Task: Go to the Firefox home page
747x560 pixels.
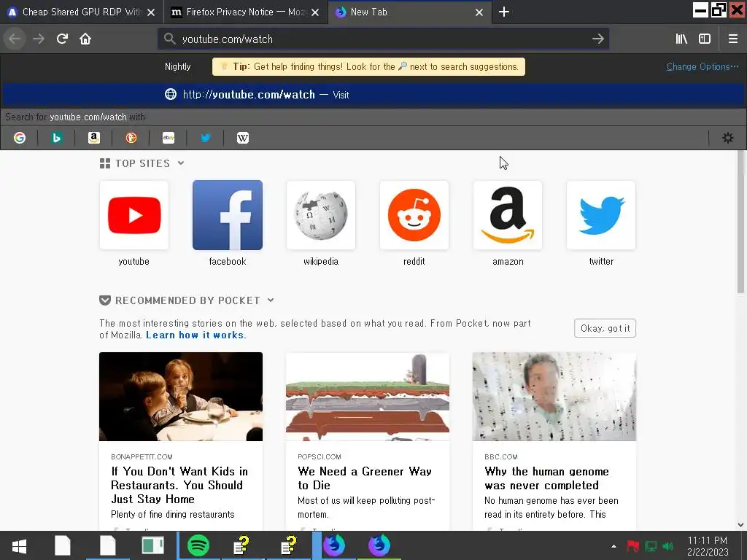Action: click(x=85, y=39)
